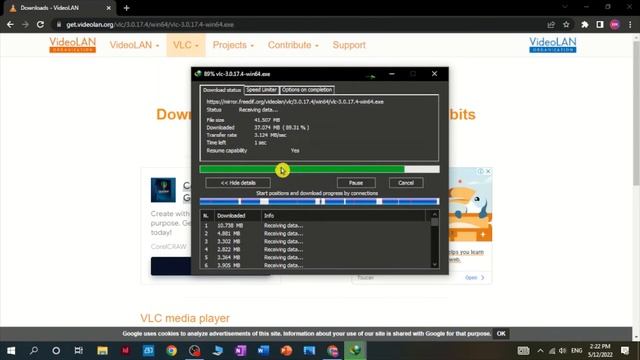
Task: Toggle the Chrome side panel icon
Action: 600,24
